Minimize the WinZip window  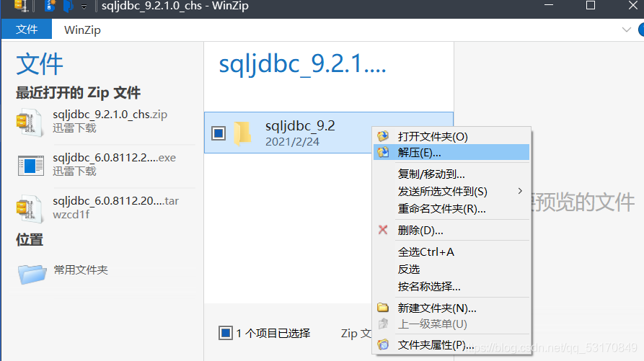(x=549, y=5)
